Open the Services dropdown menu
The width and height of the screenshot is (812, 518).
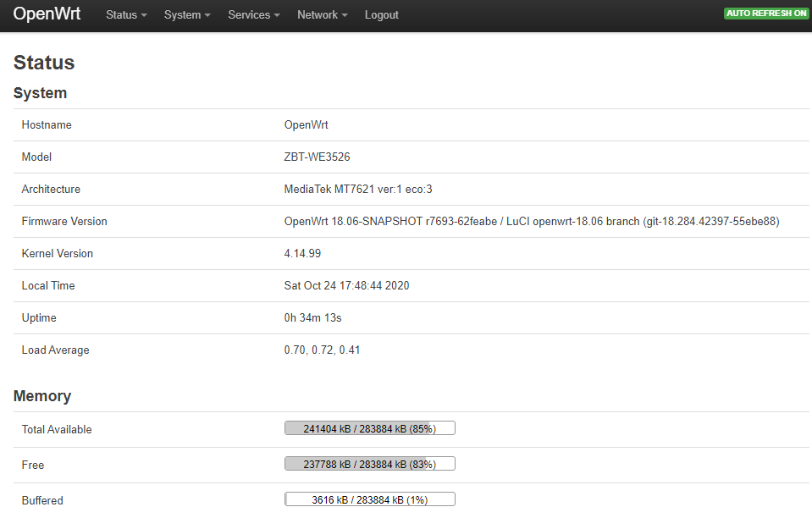(x=254, y=15)
